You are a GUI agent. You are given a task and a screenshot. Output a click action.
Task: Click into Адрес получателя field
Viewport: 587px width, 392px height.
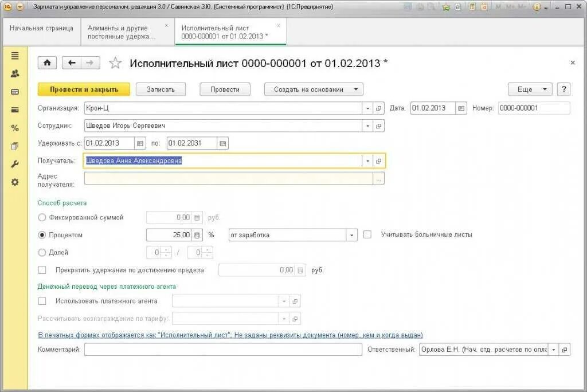pos(229,179)
